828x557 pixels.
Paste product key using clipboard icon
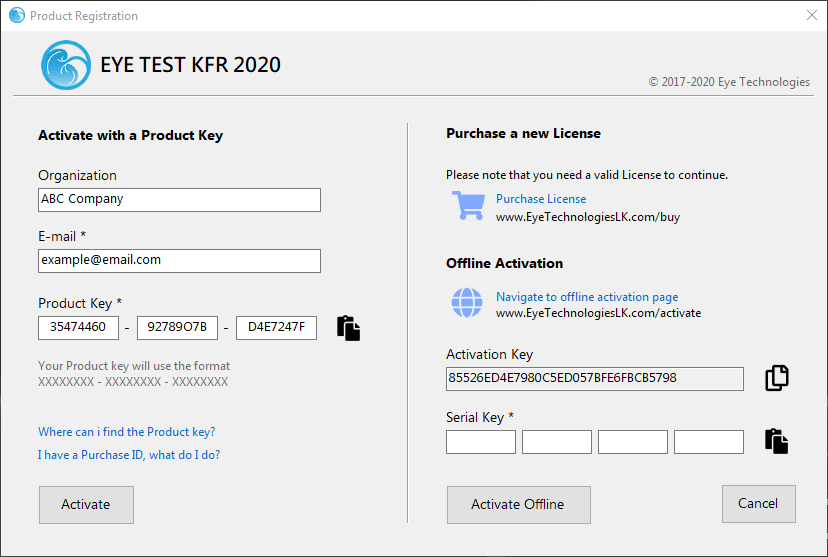click(x=349, y=328)
